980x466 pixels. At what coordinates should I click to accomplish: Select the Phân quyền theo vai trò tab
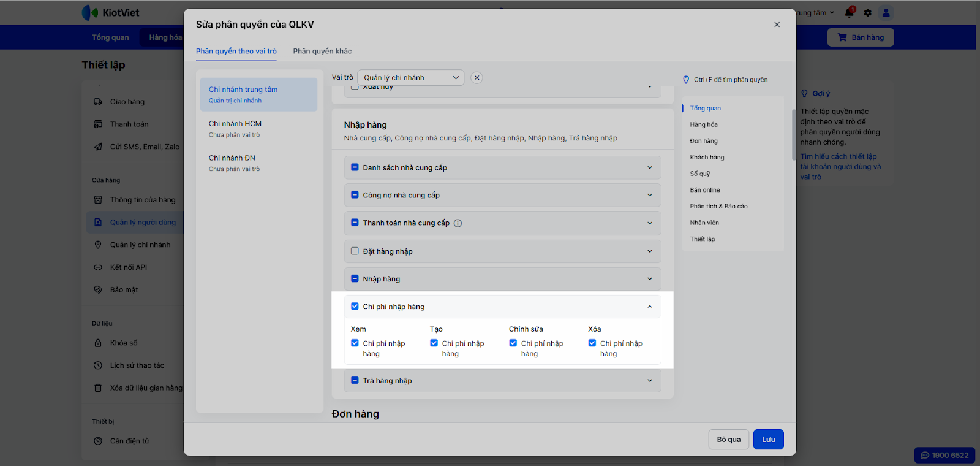[236, 51]
